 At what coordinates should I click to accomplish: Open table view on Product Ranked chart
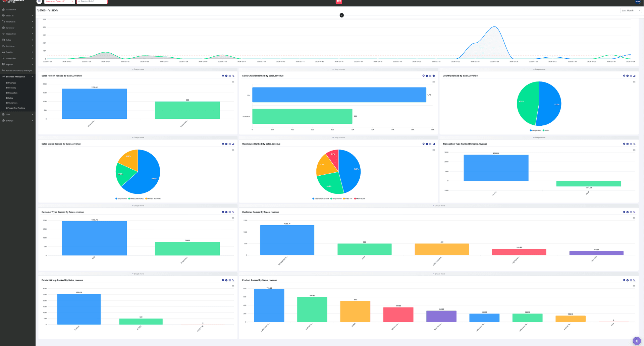coord(631,280)
